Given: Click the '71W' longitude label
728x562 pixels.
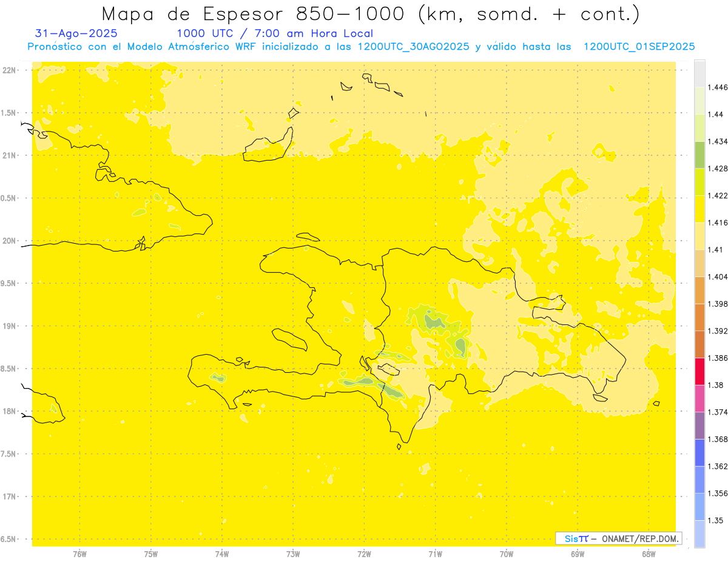Looking at the screenshot, I should [435, 554].
